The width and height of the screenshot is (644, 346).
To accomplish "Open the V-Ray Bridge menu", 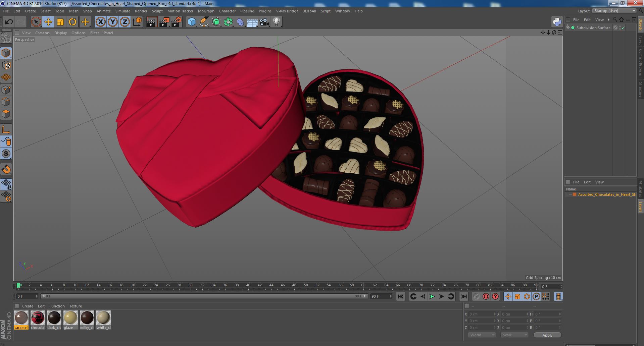I will (x=287, y=11).
